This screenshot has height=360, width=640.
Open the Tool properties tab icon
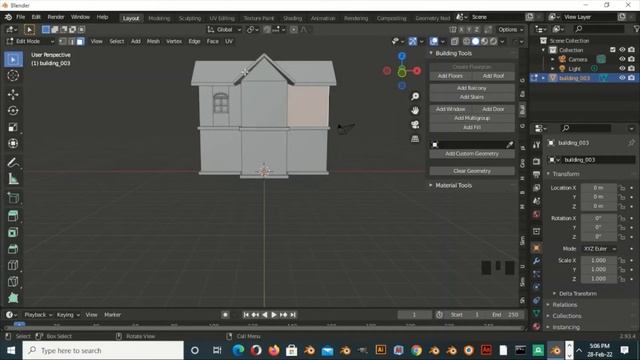[536, 145]
